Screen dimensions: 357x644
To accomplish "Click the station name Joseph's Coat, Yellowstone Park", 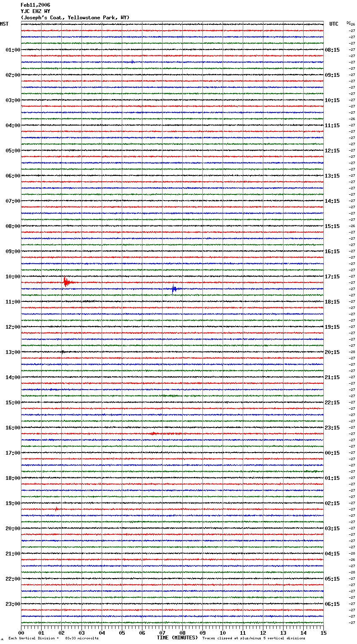I will [75, 18].
